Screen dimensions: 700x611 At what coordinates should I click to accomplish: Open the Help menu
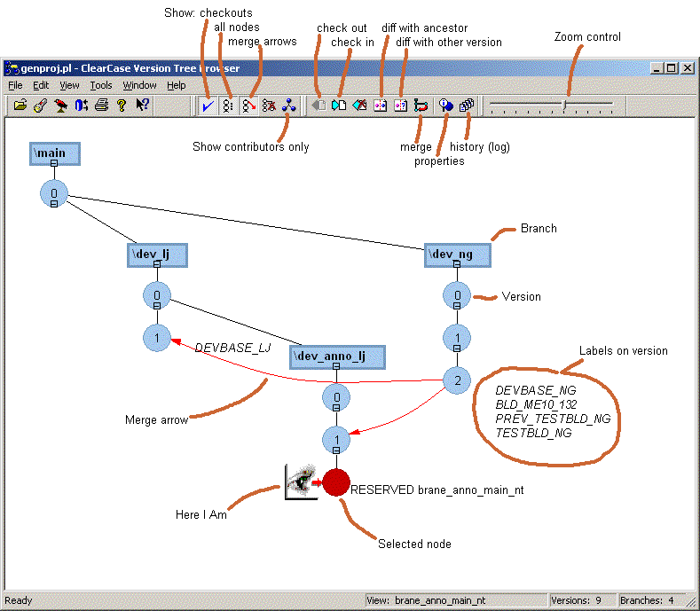click(x=177, y=85)
